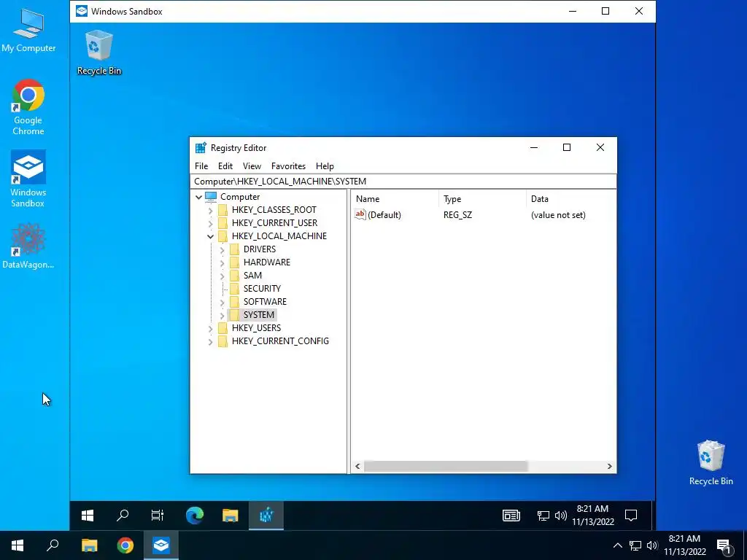Expand HKEY_CLASSES_ROOT node arrow
Image resolution: width=747 pixels, height=560 pixels.
211,210
